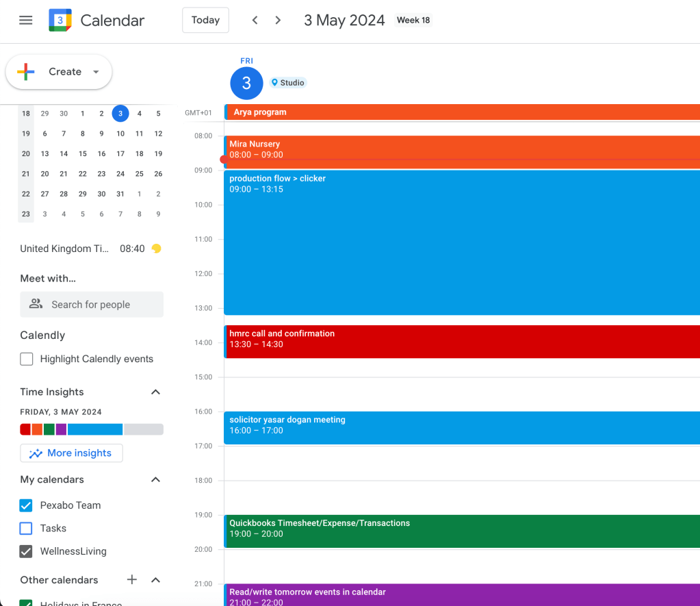Image resolution: width=700 pixels, height=606 pixels.
Task: Go to previous day with left arrow
Action: (255, 20)
